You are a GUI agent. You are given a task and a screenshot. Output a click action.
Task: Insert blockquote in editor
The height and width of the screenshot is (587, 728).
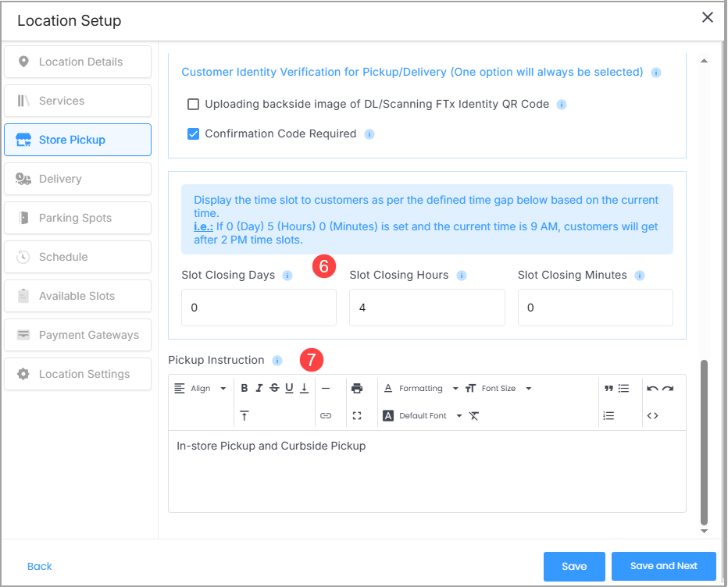608,389
